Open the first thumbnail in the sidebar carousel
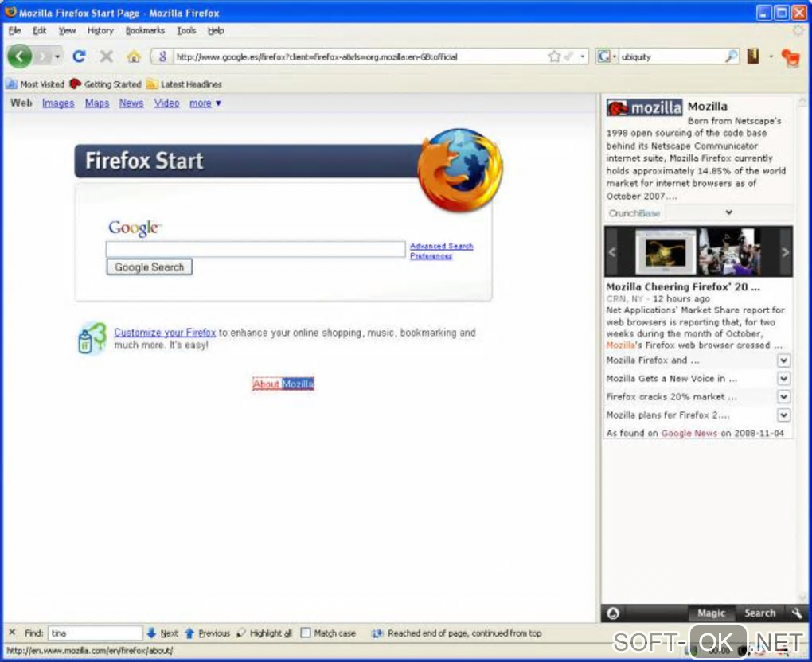The height and width of the screenshot is (662, 812). (x=666, y=252)
